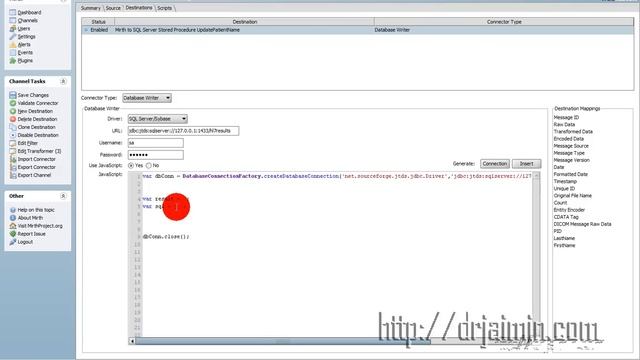This screenshot has width=640, height=360.
Task: Select PID destination mapping
Action: point(558,231)
